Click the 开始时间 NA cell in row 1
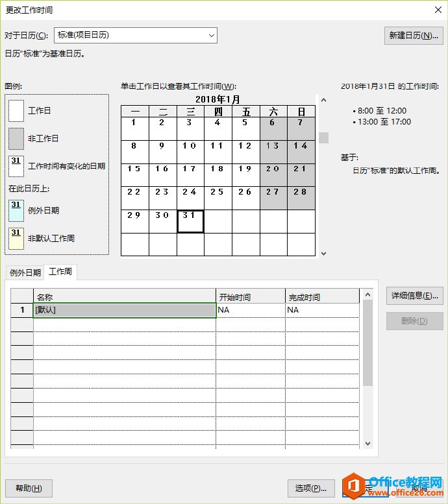 [251, 310]
